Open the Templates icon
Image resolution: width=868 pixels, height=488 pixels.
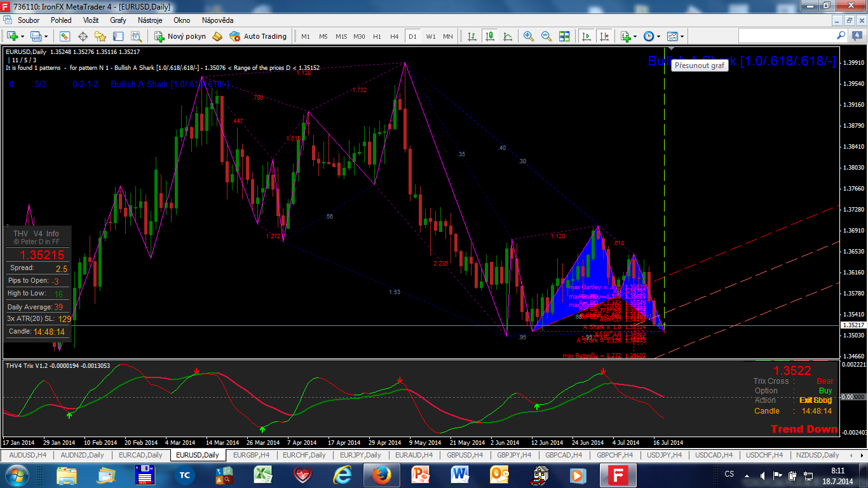[672, 36]
